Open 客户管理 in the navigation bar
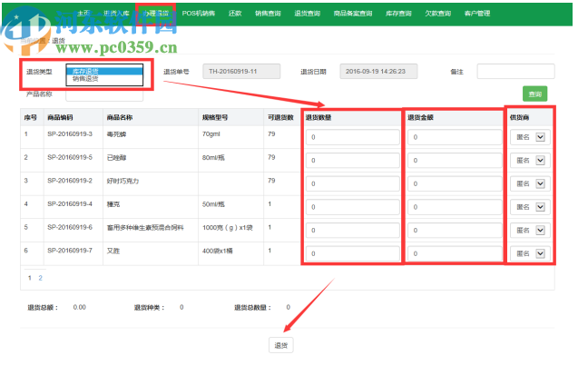Image resolution: width=588 pixels, height=375 pixels. (x=477, y=13)
